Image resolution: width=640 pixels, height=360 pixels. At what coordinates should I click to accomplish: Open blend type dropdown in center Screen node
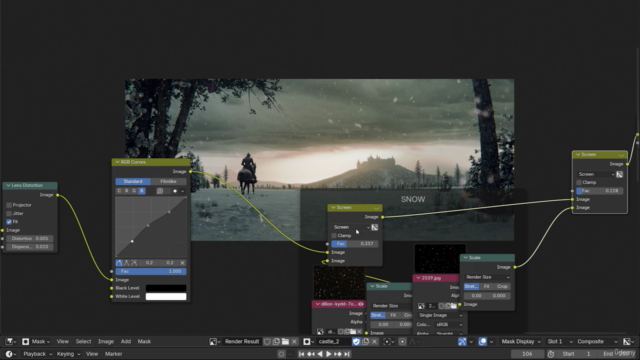tap(351, 227)
